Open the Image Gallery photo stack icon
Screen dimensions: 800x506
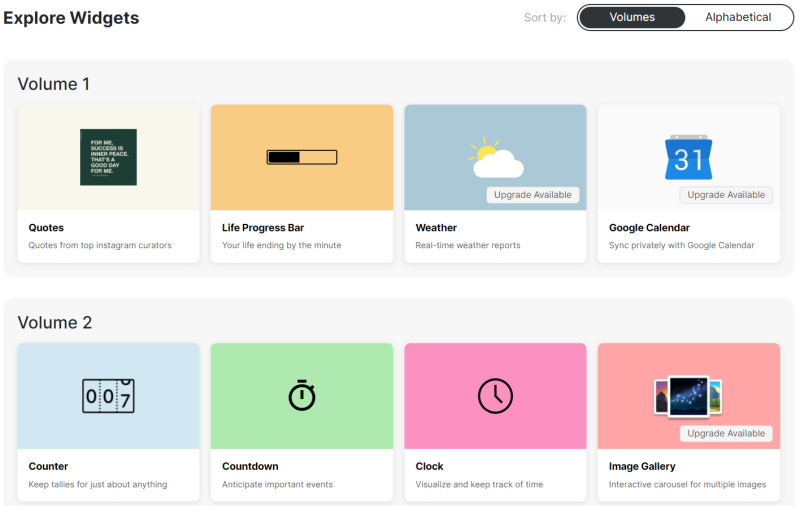pyautogui.click(x=688, y=396)
